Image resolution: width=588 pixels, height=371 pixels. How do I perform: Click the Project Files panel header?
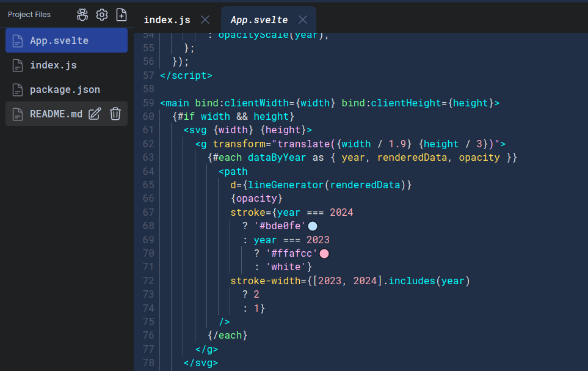(29, 15)
